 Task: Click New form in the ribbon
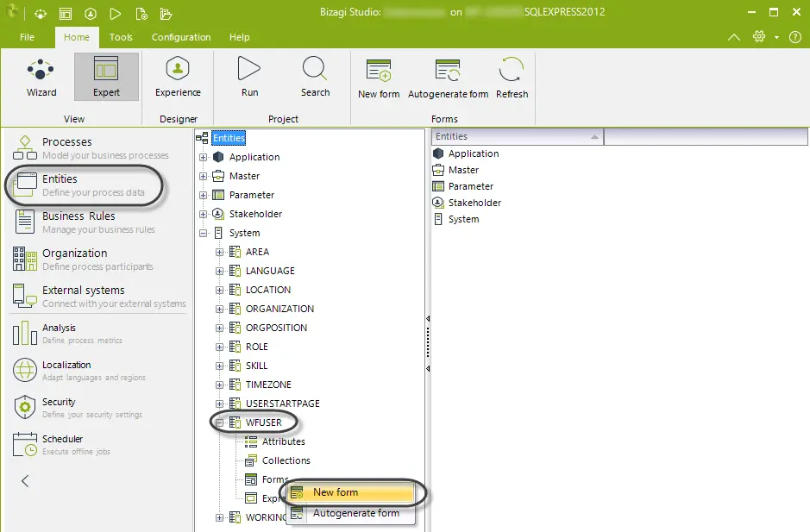(379, 78)
